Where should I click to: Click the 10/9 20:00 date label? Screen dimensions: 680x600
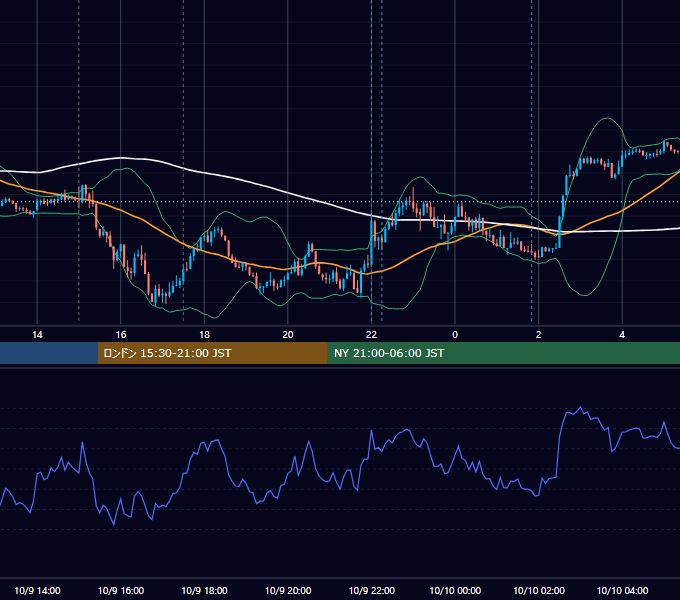pos(288,590)
